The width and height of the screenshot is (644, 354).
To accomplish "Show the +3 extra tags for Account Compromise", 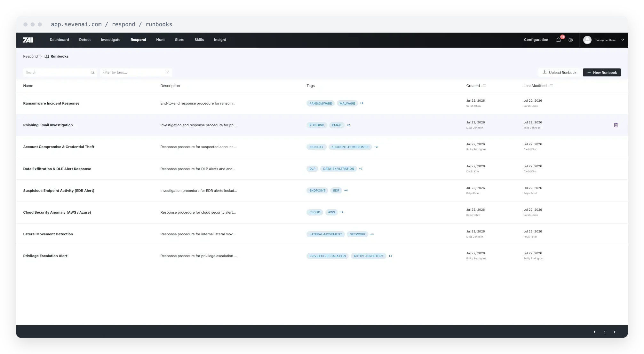I will (376, 147).
